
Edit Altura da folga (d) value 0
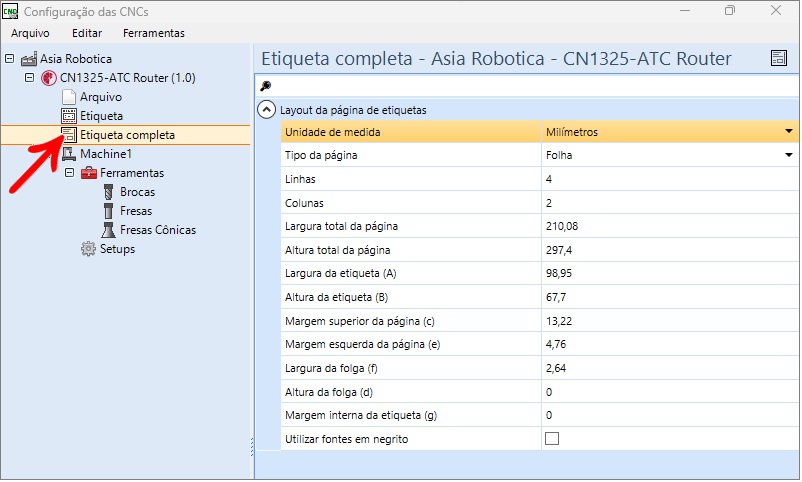(670, 392)
